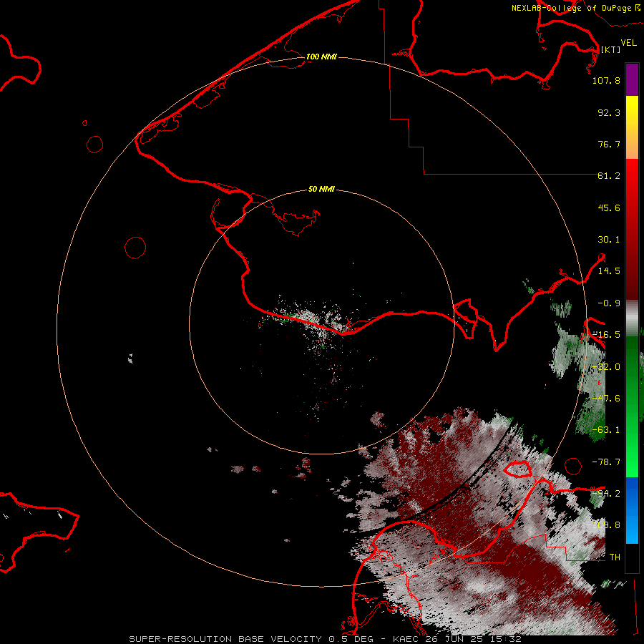644x644 pixels.
Task: Click the 50 NMI range ring label
Action: [x=321, y=189]
